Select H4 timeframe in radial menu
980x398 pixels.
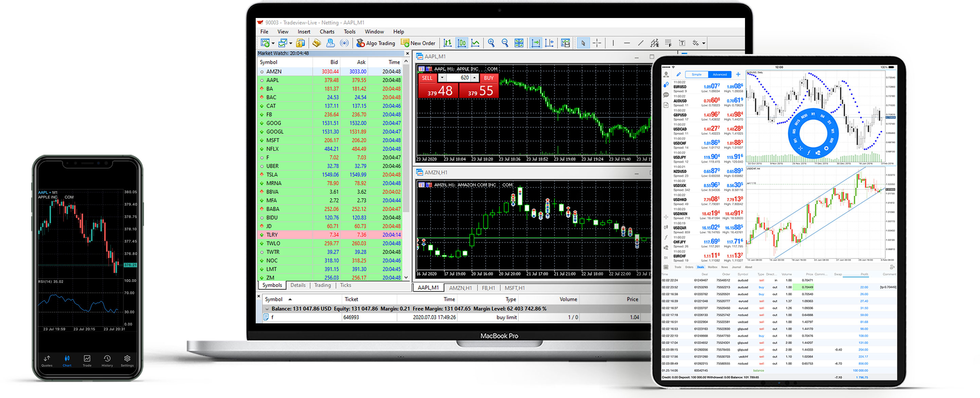pyautogui.click(x=822, y=116)
